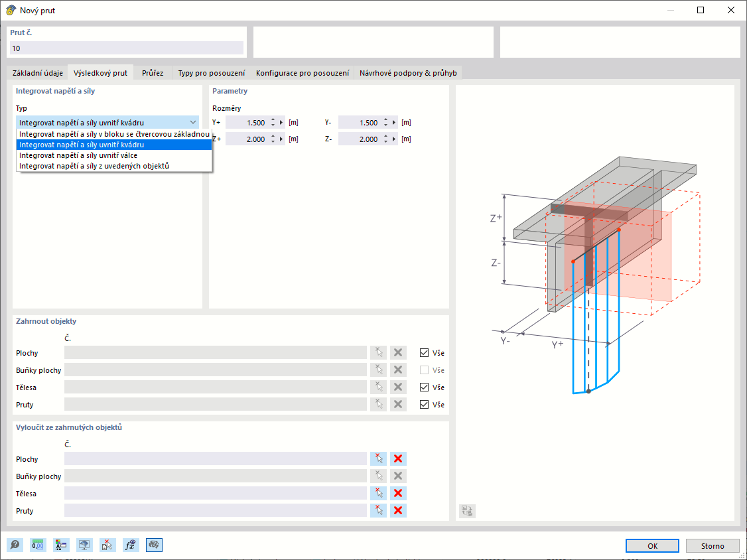Toggle Vše checkbox for Buňky plochy
This screenshot has height=560, width=747.
[x=424, y=370]
